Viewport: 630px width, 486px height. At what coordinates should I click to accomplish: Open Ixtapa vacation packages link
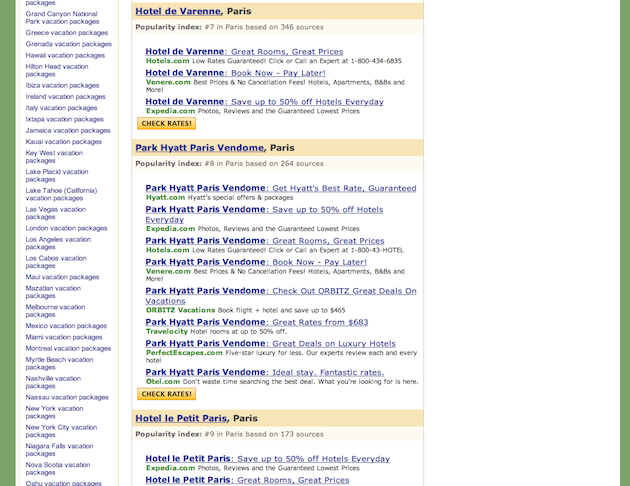[64, 119]
